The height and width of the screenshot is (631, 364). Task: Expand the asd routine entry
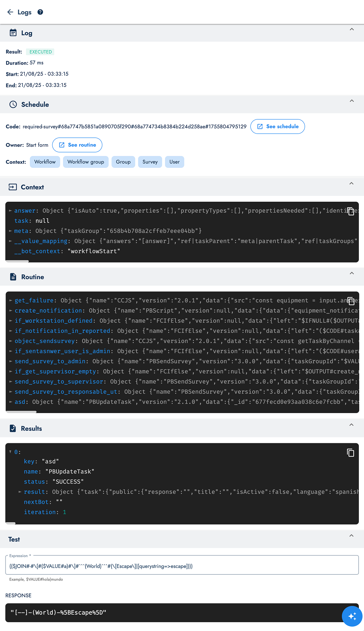(x=11, y=402)
